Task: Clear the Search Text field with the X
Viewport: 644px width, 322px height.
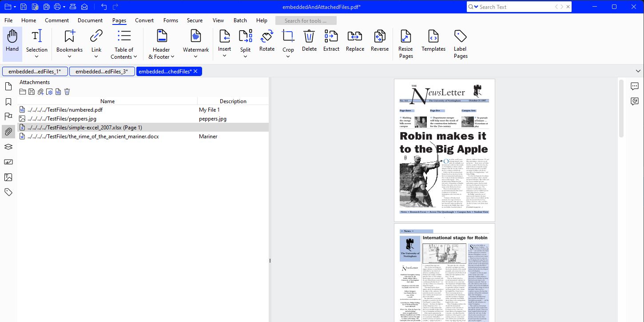Action: coord(568,7)
